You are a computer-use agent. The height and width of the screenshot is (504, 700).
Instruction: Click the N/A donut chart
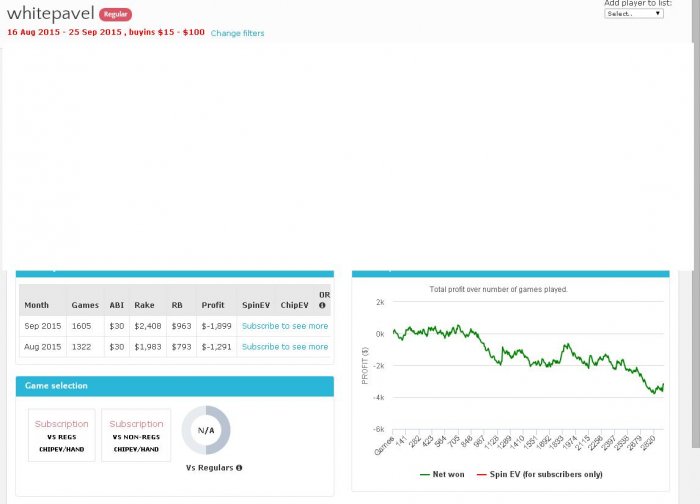click(x=206, y=430)
